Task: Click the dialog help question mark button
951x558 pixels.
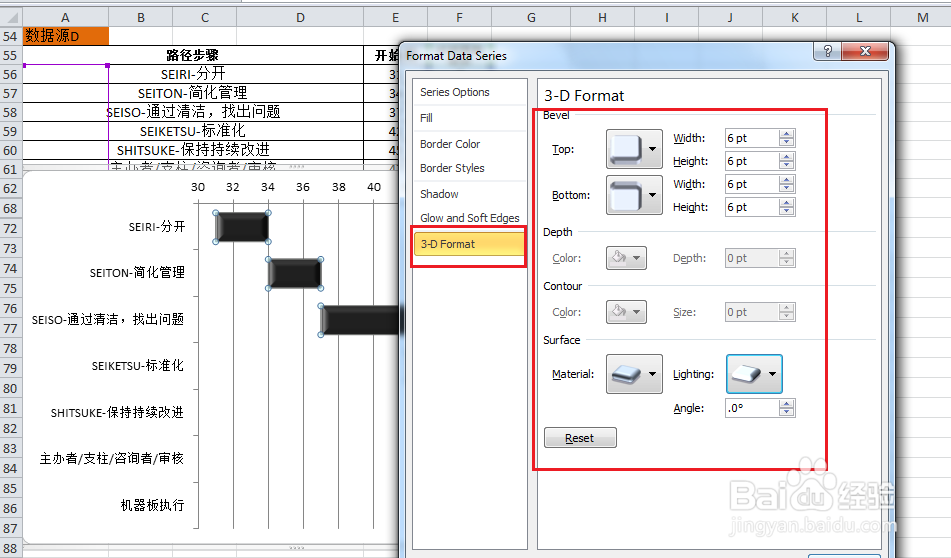Action: 827,51
